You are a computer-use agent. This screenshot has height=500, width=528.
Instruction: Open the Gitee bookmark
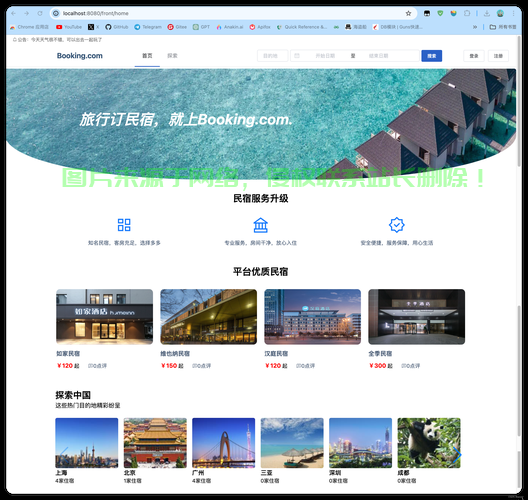pyautogui.click(x=177, y=27)
